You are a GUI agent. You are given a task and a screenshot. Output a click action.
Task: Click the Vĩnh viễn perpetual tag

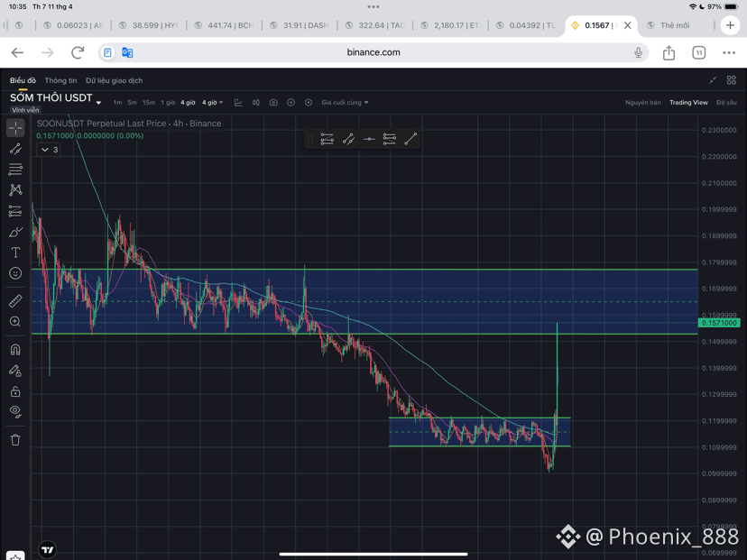(26, 110)
